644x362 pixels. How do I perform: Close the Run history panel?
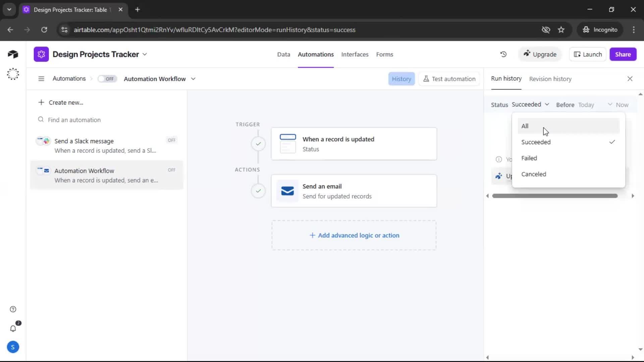pyautogui.click(x=630, y=79)
